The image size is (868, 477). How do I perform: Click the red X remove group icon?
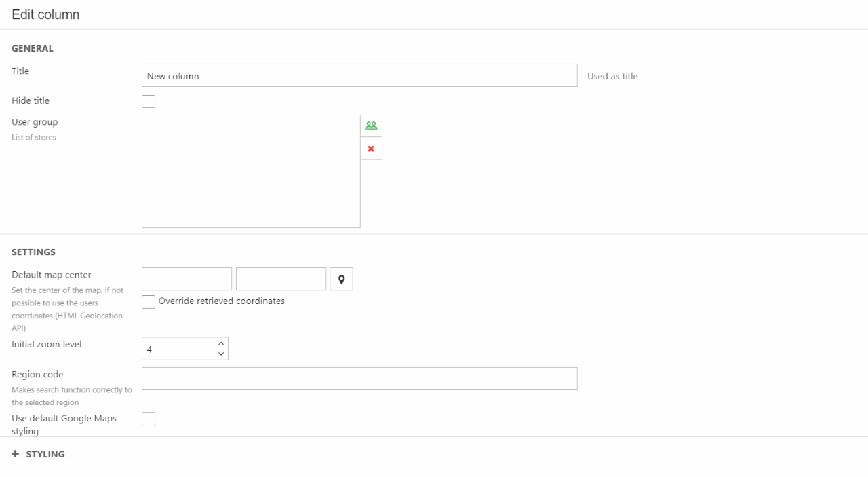371,149
